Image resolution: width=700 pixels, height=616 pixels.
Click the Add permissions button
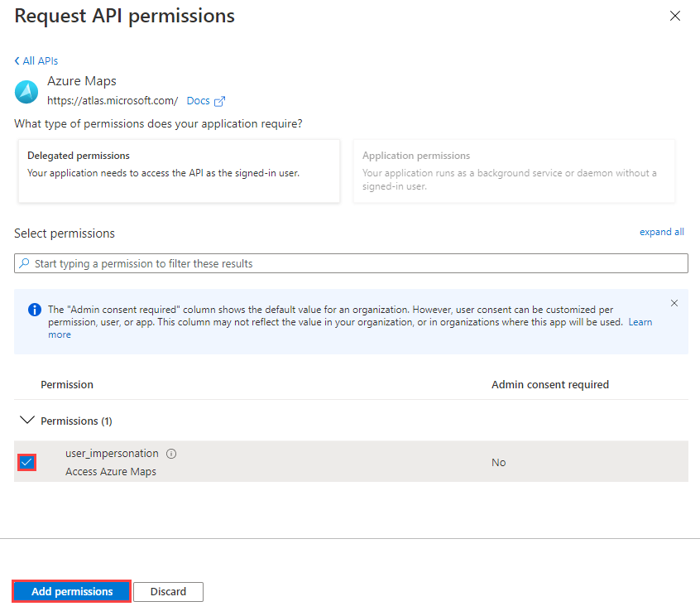tap(70, 591)
